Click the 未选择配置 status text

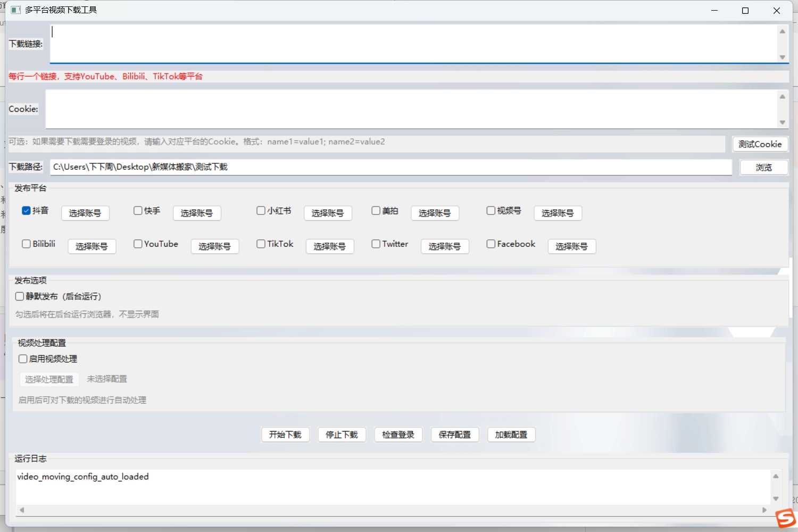point(107,379)
